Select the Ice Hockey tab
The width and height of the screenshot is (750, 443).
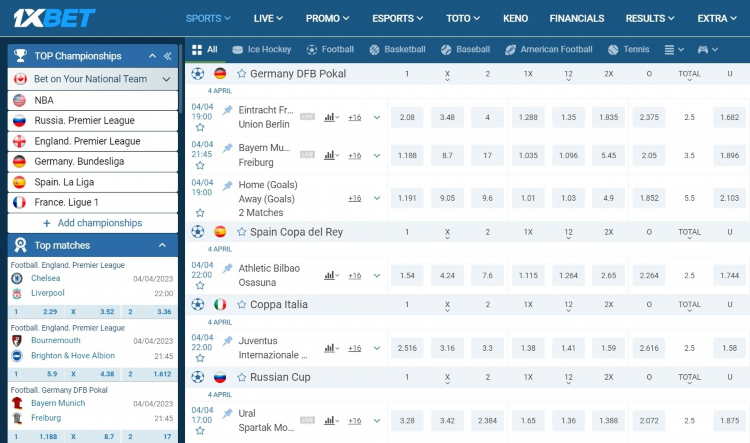(262, 49)
